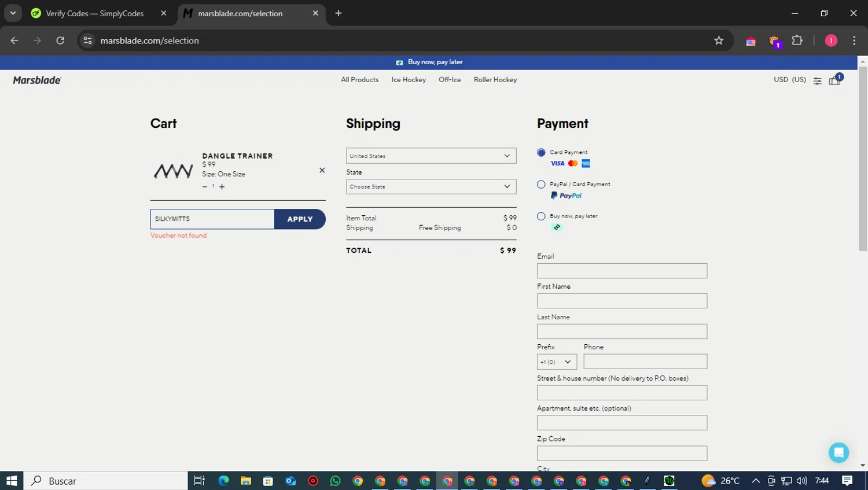Open the United States country dropdown
The image size is (868, 490).
(x=431, y=156)
